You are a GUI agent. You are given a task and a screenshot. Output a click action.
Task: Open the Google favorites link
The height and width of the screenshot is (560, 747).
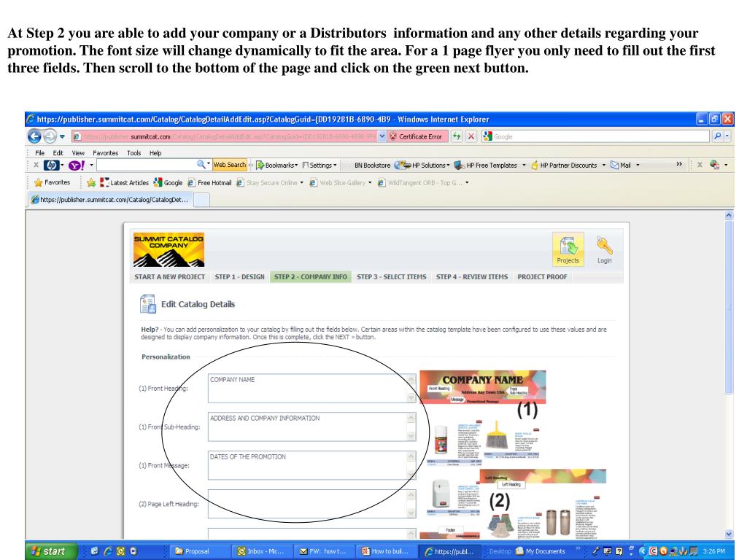click(169, 182)
